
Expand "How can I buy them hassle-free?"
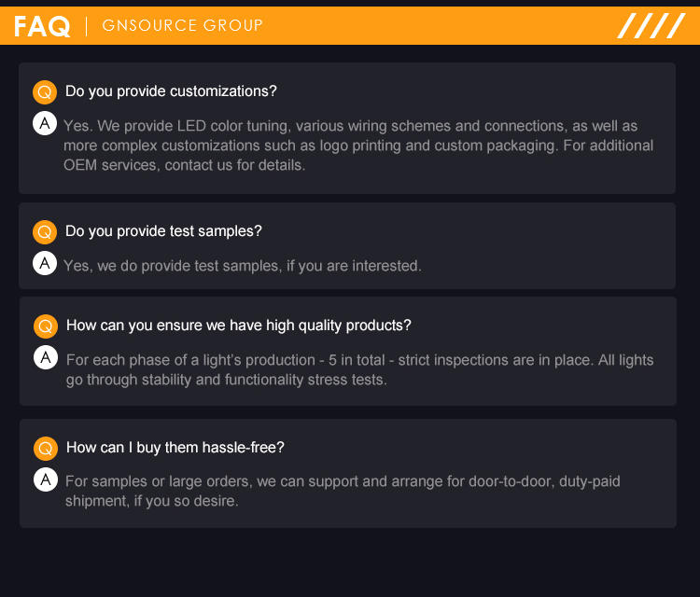[175, 448]
